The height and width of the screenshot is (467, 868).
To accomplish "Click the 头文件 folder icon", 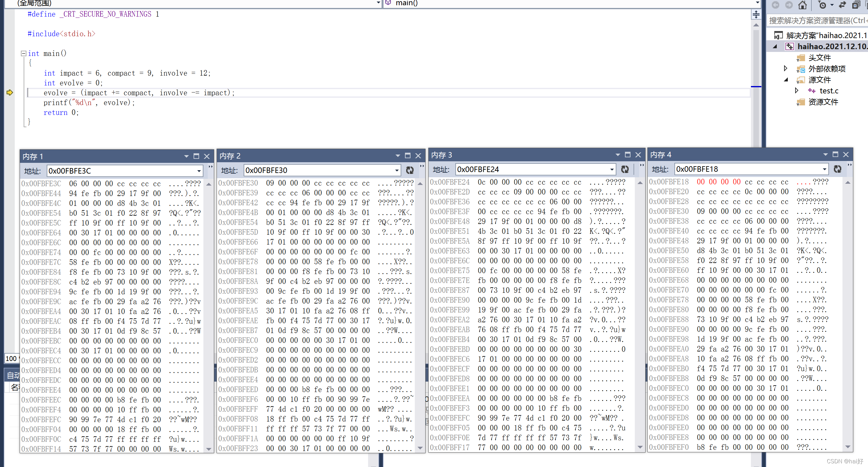I will [801, 58].
